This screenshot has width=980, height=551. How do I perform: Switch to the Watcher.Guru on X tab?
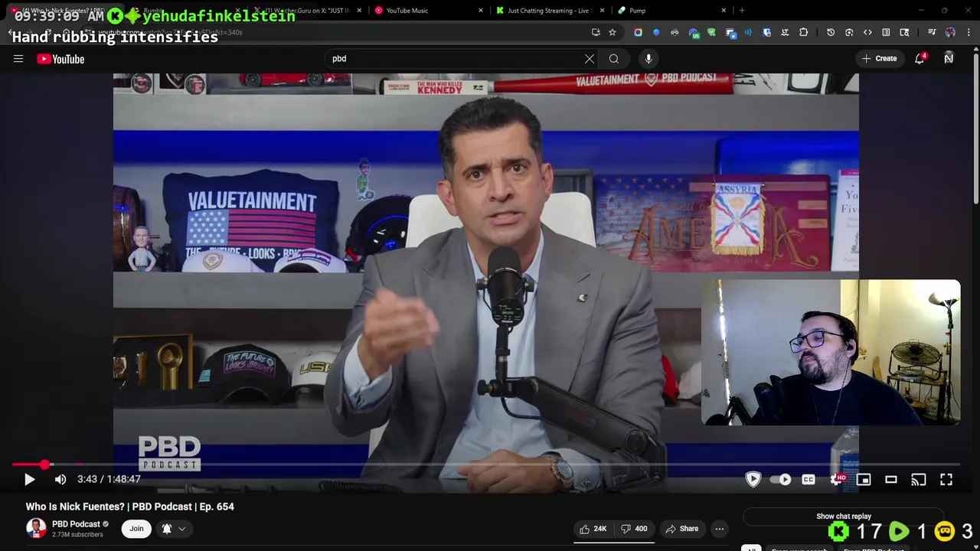pyautogui.click(x=306, y=11)
